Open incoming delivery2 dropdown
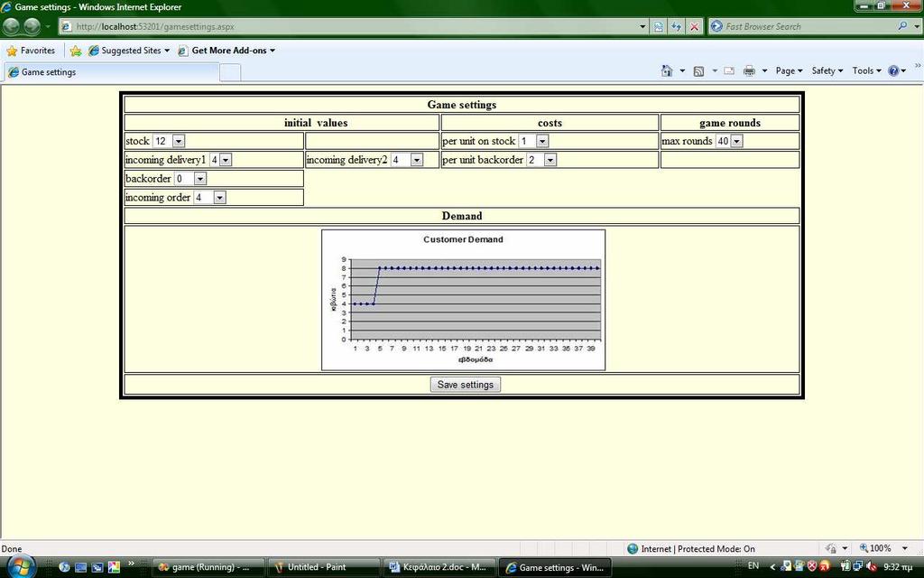924x578 pixels. coord(417,160)
